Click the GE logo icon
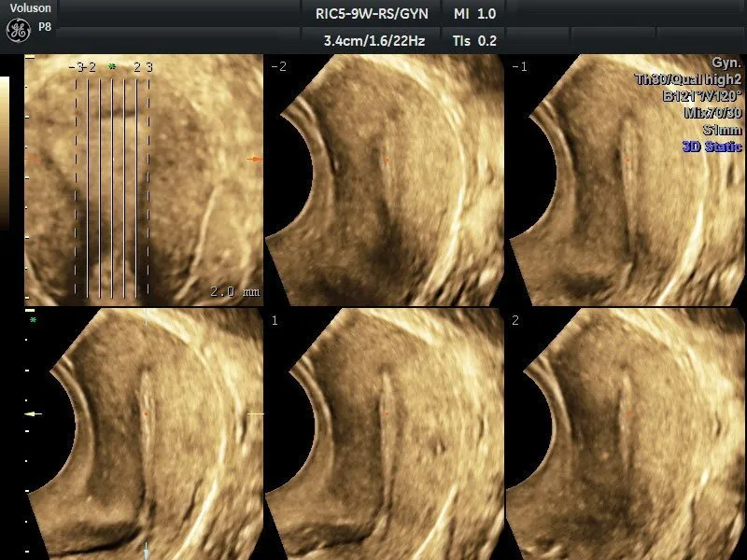Screen dimensions: 747x560 coord(19,30)
